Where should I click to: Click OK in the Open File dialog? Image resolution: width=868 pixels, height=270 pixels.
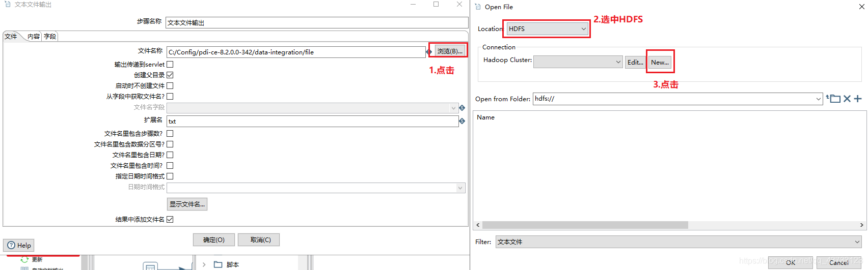[x=791, y=263]
